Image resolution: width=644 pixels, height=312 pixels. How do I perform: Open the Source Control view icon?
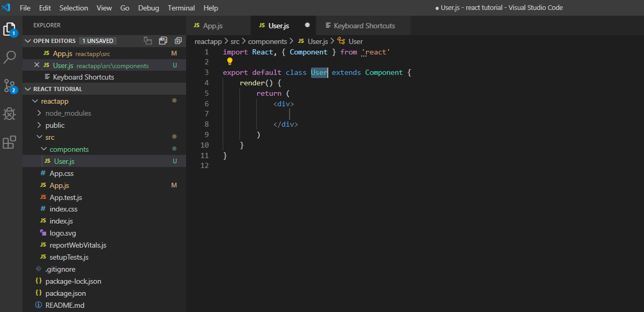click(9, 86)
